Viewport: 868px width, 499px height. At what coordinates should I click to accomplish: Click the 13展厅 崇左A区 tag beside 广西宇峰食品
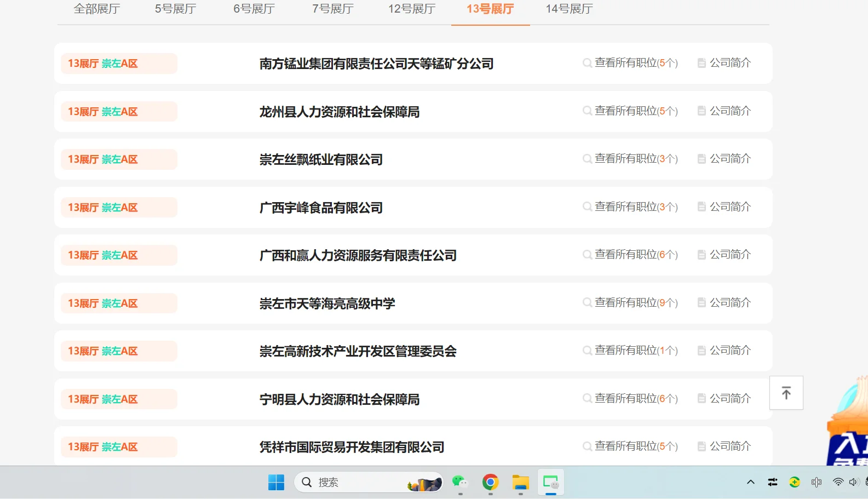pos(119,208)
